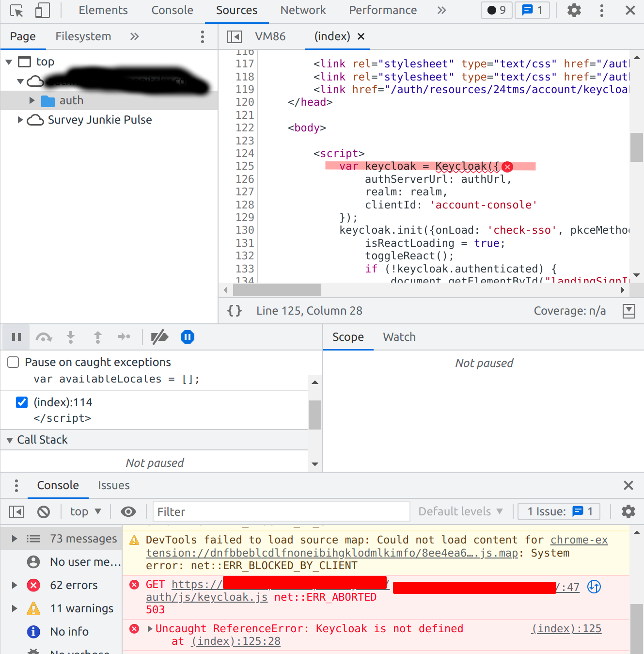
Task: Create a live expression with the eye icon
Action: coord(128,511)
